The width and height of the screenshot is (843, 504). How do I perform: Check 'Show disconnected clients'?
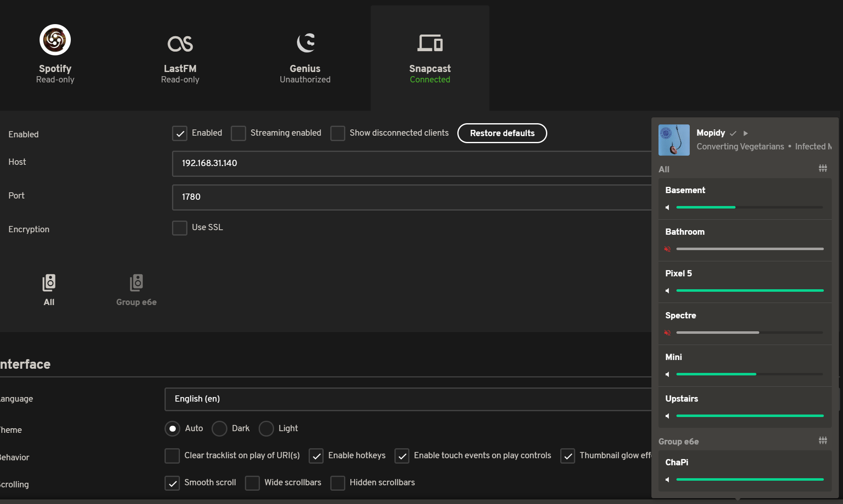337,133
